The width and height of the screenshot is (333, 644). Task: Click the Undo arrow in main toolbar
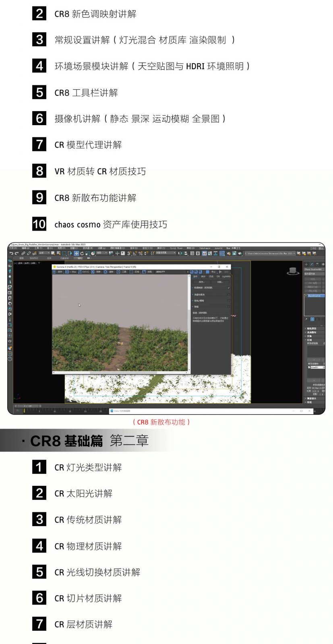pos(11,254)
